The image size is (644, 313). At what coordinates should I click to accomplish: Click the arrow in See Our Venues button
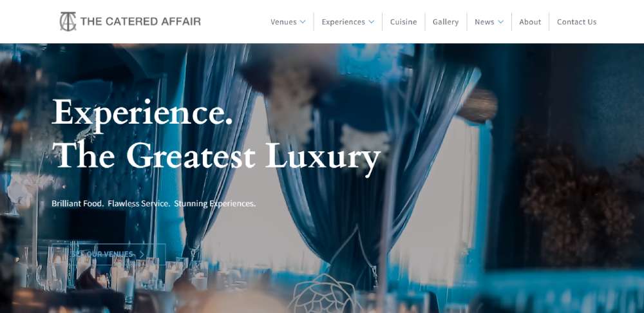(x=142, y=254)
